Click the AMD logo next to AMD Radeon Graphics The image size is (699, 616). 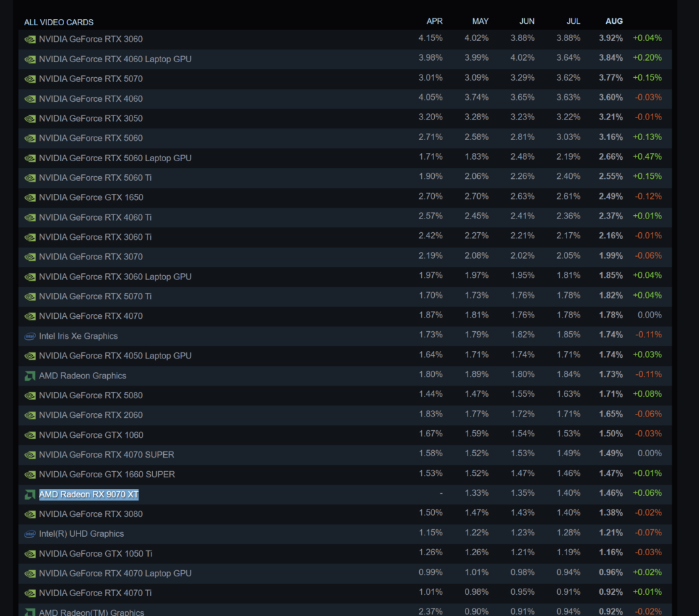(30, 376)
